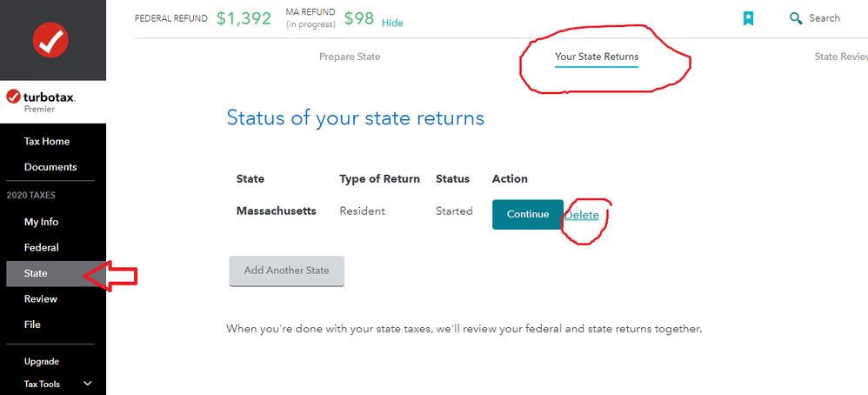The height and width of the screenshot is (395, 868).
Task: Expand the Tax Tools chevron
Action: click(x=87, y=384)
